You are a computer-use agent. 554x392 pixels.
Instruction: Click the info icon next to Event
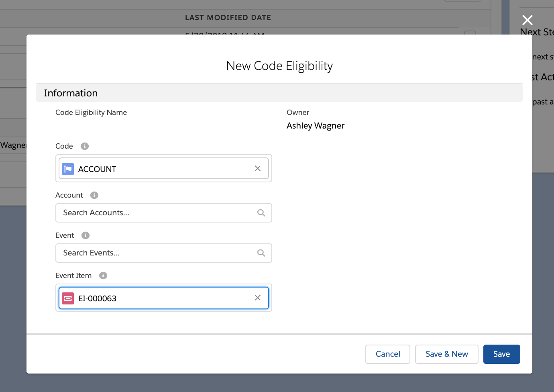click(86, 235)
